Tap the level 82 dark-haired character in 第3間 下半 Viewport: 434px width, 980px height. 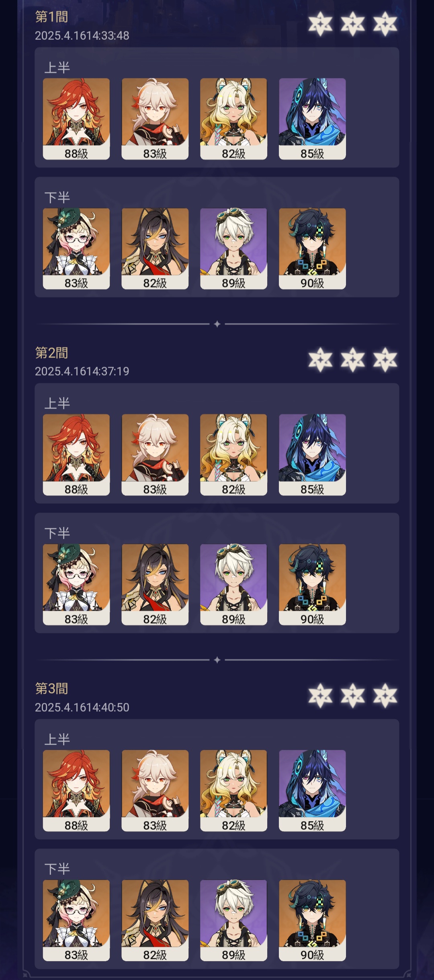coord(155,920)
